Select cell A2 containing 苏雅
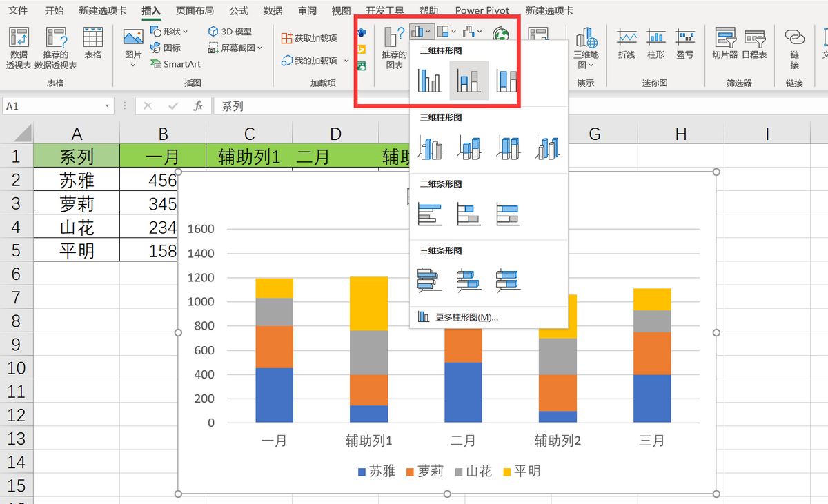This screenshot has height=504, width=828. pyautogui.click(x=77, y=180)
